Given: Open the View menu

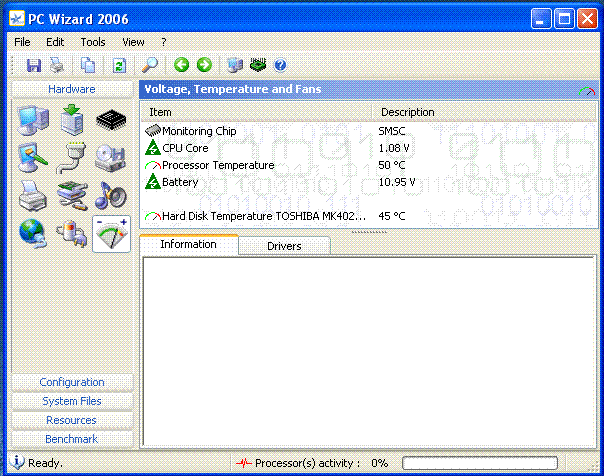Looking at the screenshot, I should pos(133,42).
